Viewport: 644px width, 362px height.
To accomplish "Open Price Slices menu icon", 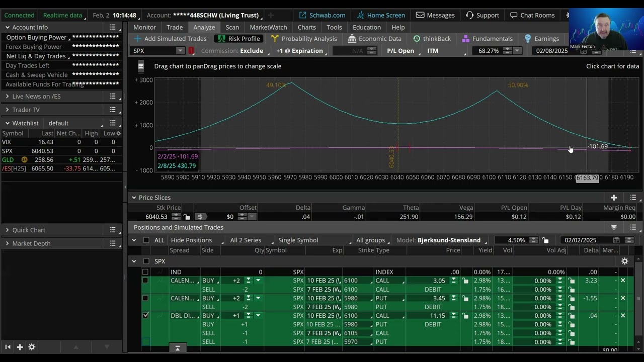I will (x=633, y=198).
